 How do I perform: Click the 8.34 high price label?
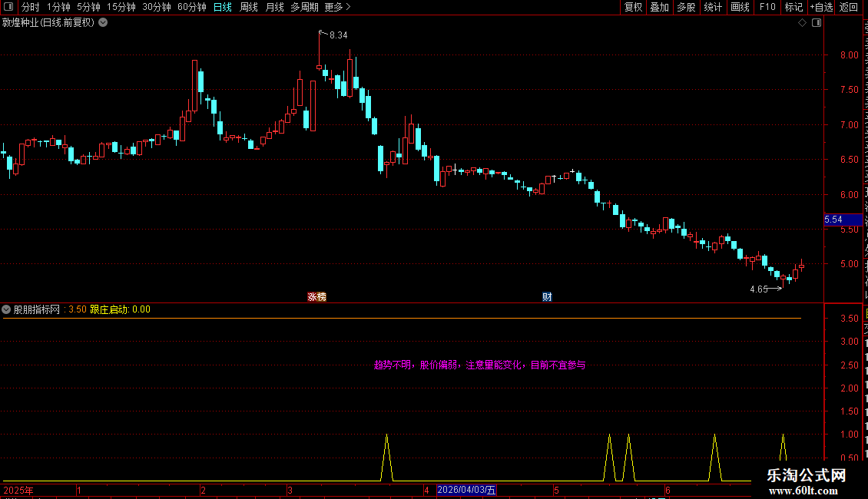(338, 35)
